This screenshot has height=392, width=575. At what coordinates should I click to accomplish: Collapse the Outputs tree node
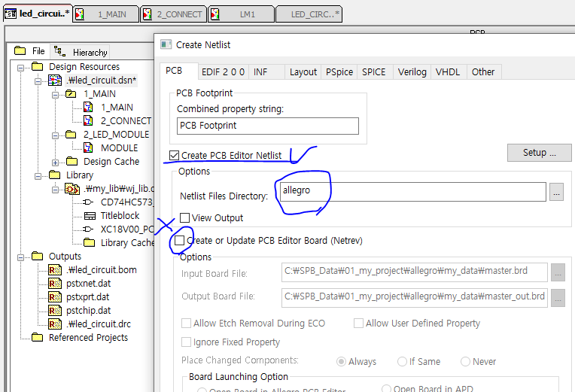(21, 257)
